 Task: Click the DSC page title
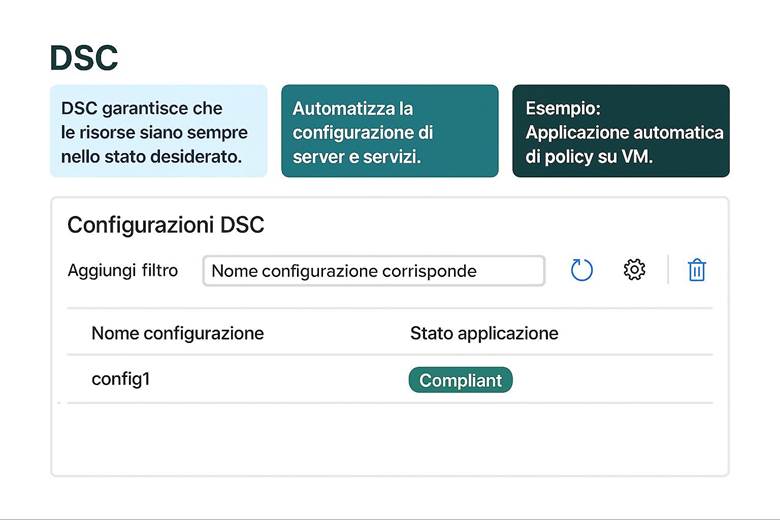(84, 58)
